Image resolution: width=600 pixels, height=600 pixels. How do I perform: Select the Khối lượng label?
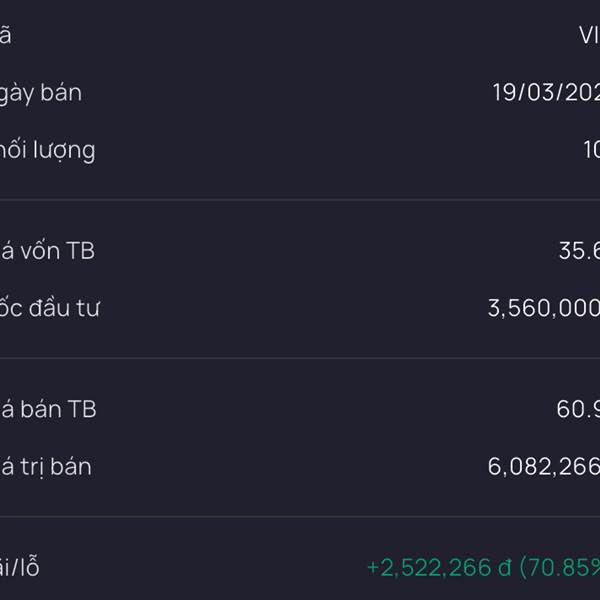click(47, 151)
